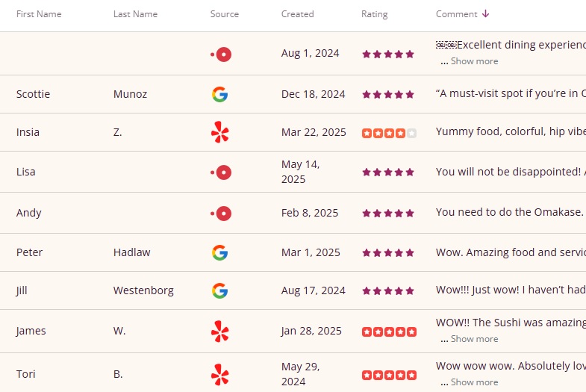Click Tori B.'s Yelp source icon
Screen dimensions: 586x392
tap(219, 375)
